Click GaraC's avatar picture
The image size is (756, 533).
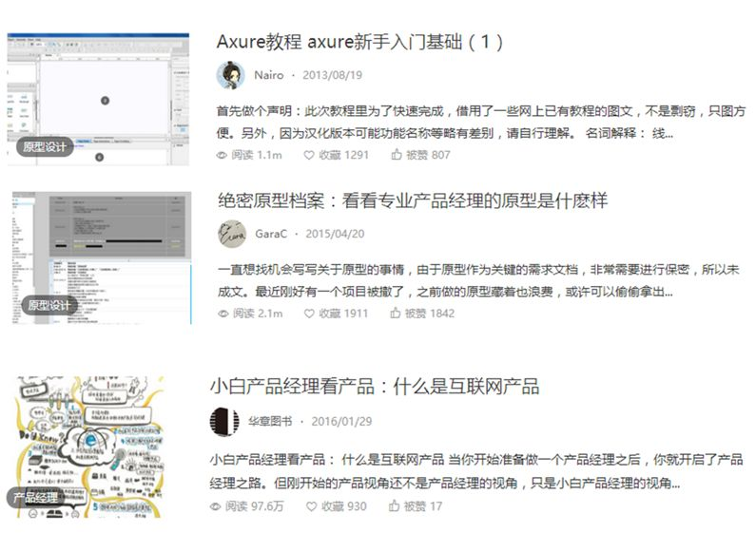tap(232, 234)
